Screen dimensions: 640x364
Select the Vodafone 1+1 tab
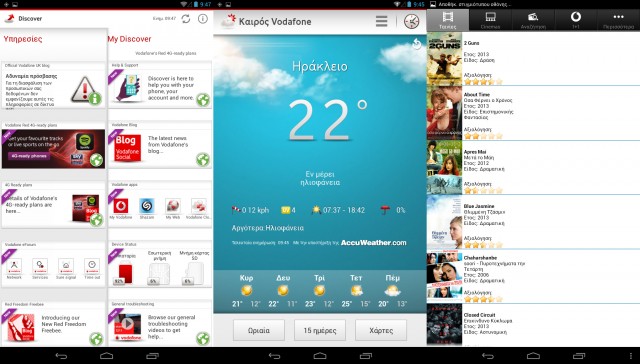576,20
